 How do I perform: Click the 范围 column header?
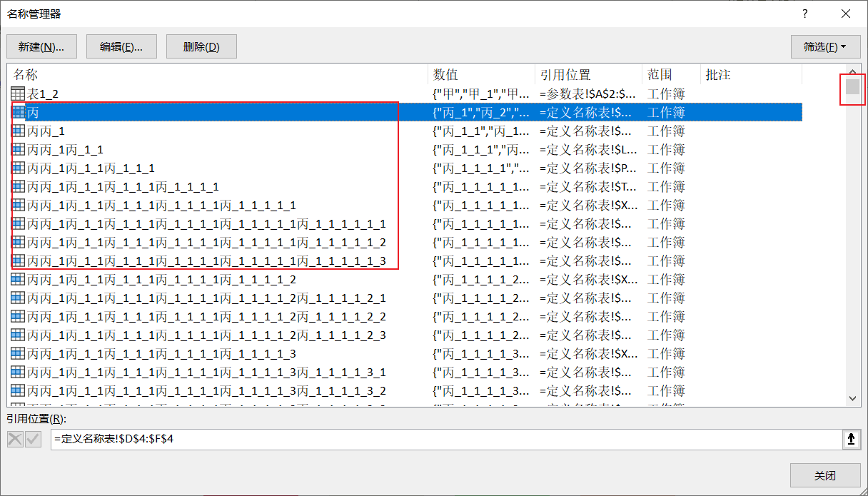[671, 75]
